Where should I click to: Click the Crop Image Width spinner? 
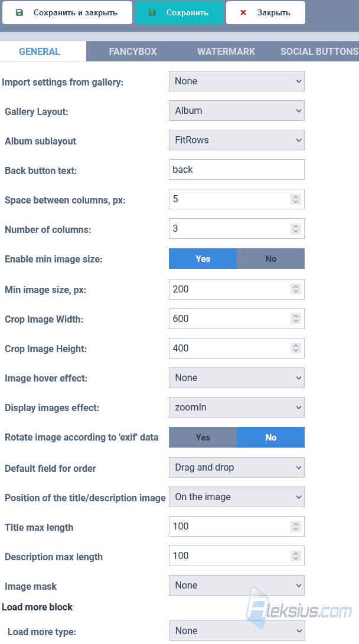pos(296,318)
